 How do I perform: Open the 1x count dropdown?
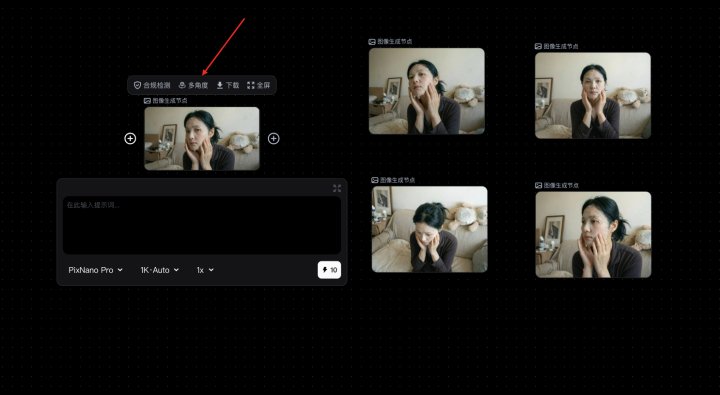[x=205, y=270]
